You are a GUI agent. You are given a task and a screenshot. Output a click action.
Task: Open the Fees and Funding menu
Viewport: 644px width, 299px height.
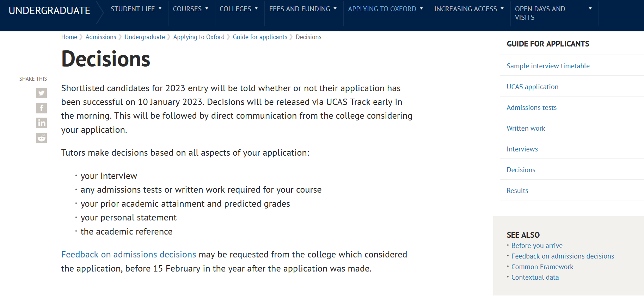coord(303,9)
